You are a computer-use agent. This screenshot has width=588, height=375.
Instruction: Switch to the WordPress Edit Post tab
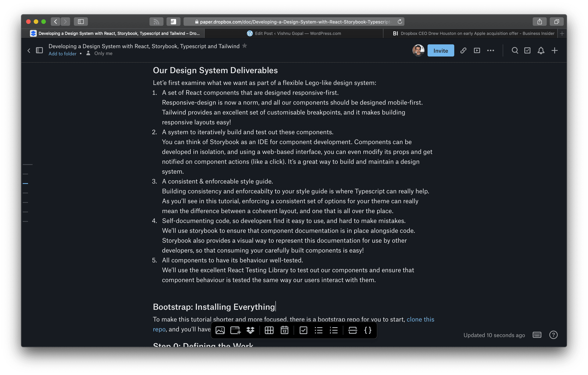pos(294,34)
